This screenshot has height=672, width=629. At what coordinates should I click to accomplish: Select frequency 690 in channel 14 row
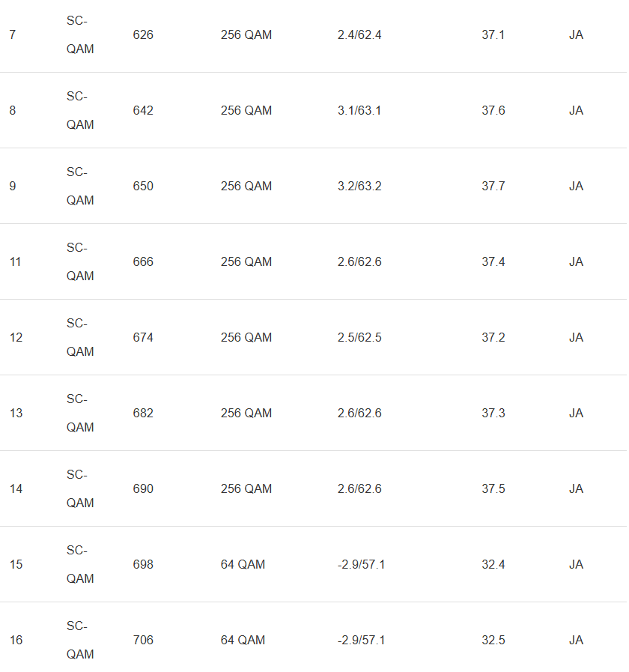143,489
